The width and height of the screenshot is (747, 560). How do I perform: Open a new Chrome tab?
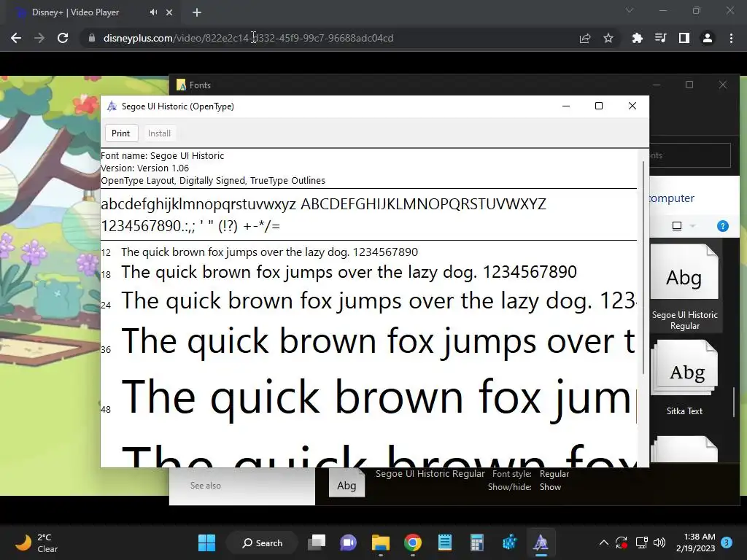[x=197, y=12]
